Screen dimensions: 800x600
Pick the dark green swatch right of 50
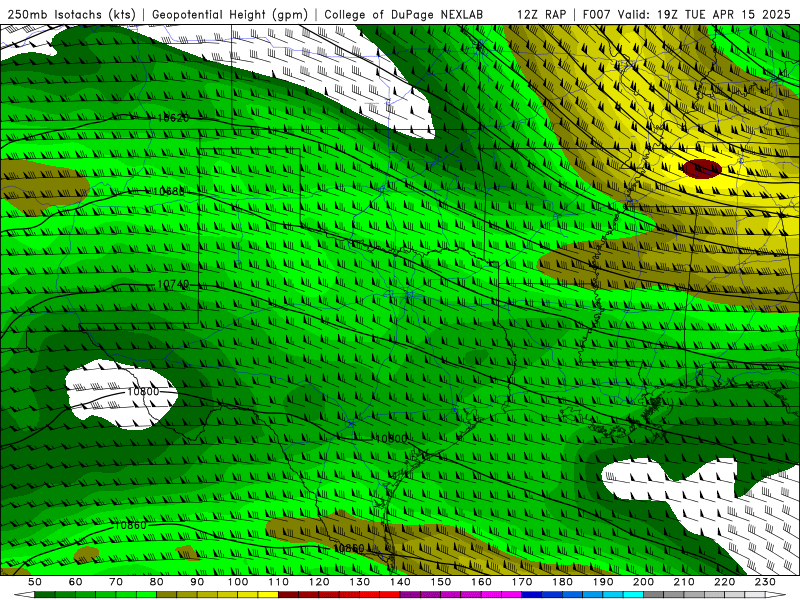(45, 595)
